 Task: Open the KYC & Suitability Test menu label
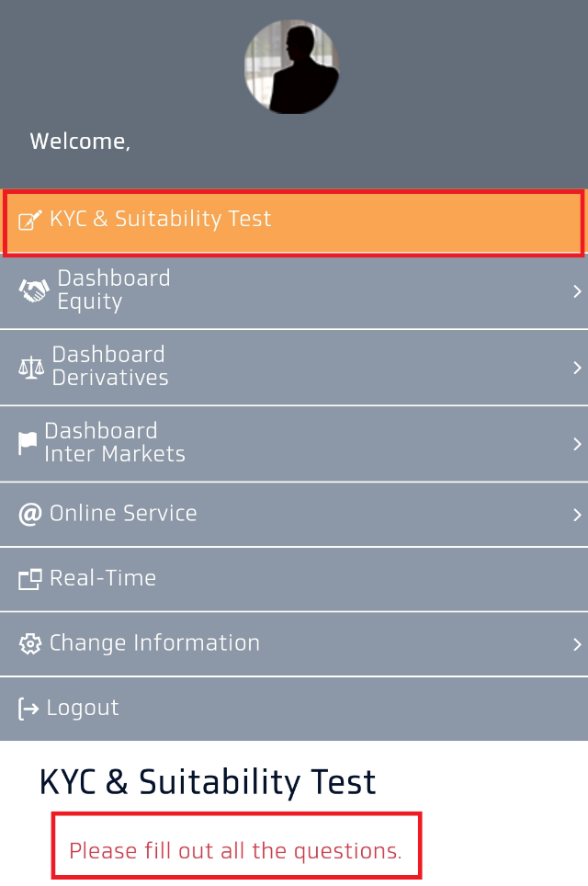coord(161,220)
